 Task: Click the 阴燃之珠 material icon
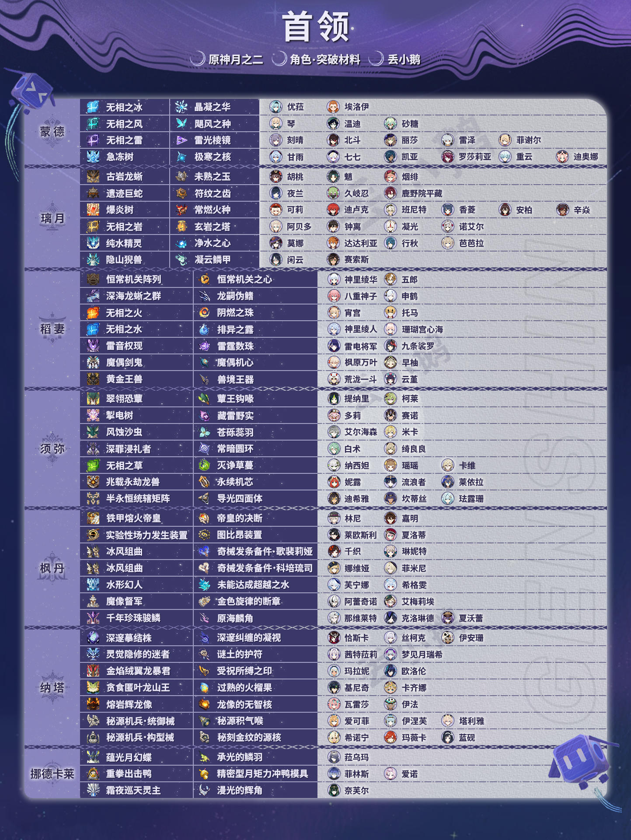tap(204, 313)
